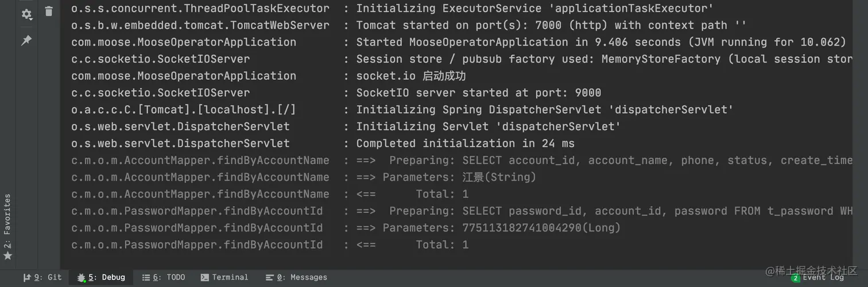868x287 pixels.
Task: Click the Debug bug icon tab
Action: (101, 277)
